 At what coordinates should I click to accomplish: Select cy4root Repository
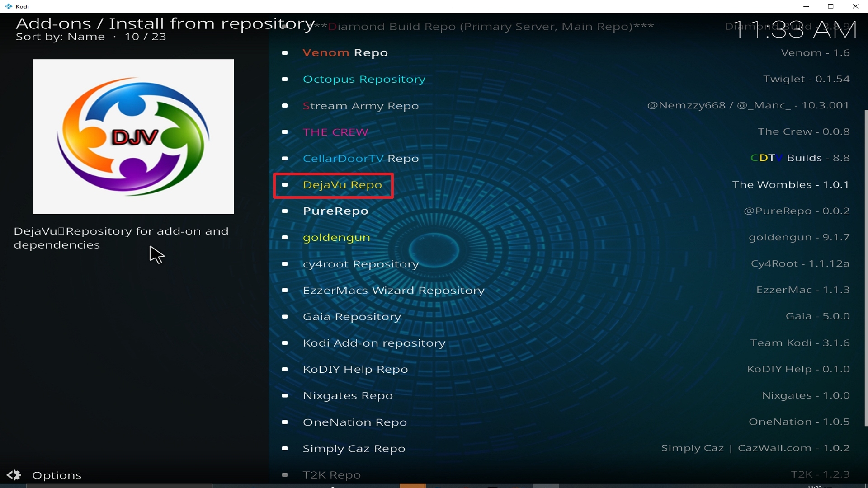[x=361, y=264]
